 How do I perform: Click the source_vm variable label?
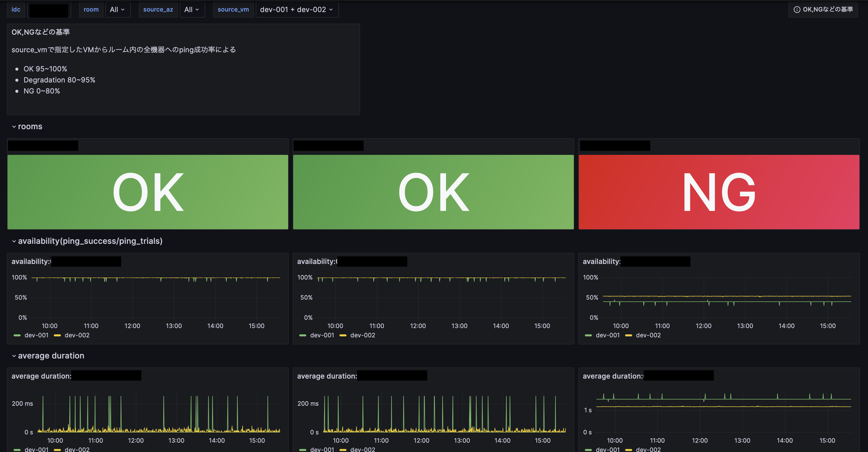(233, 10)
